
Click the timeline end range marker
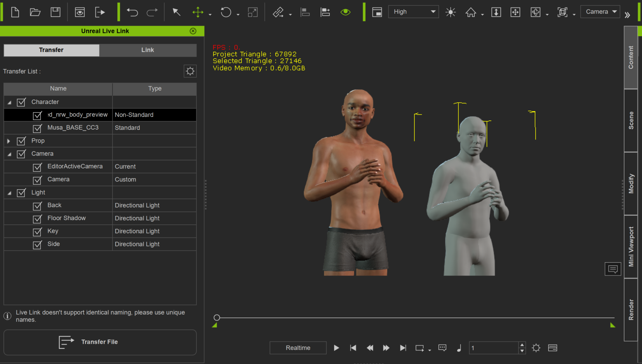click(612, 325)
